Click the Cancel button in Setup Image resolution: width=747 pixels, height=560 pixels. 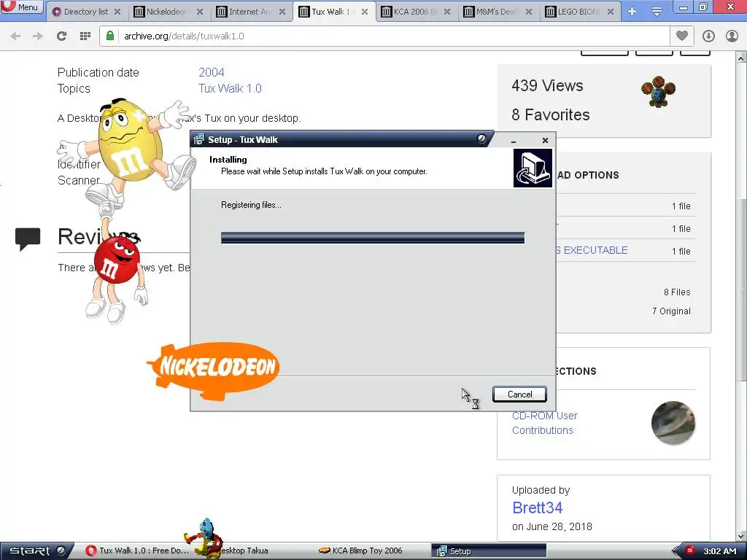click(519, 394)
